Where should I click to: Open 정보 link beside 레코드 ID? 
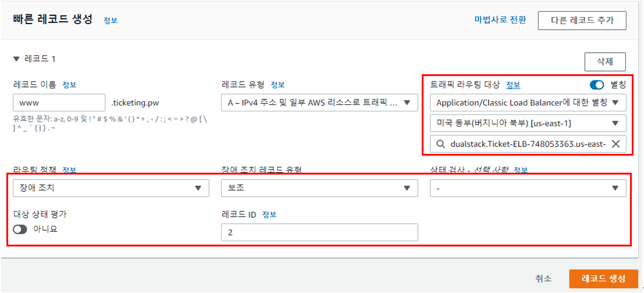269,214
